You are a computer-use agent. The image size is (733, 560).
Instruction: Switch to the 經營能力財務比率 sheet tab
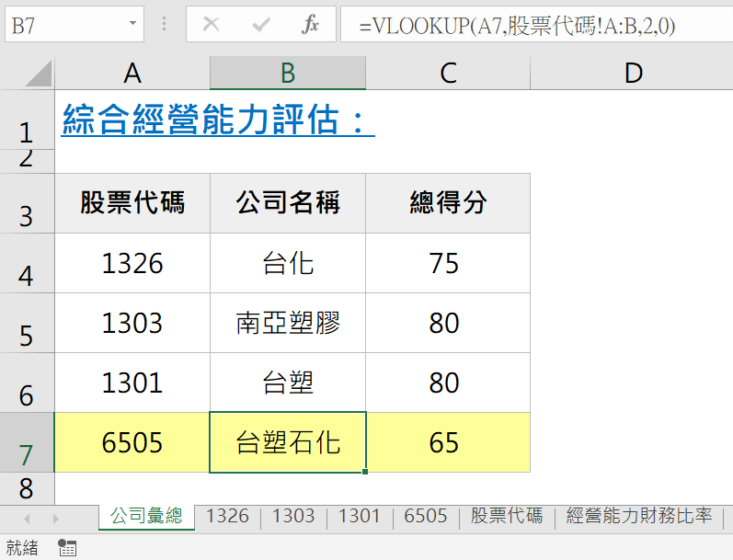[x=639, y=517]
